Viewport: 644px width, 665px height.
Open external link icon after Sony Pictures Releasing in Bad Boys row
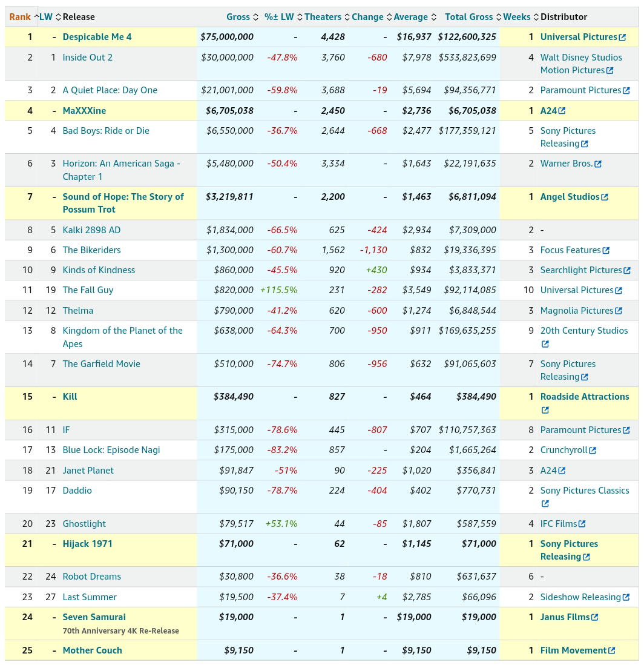click(584, 144)
